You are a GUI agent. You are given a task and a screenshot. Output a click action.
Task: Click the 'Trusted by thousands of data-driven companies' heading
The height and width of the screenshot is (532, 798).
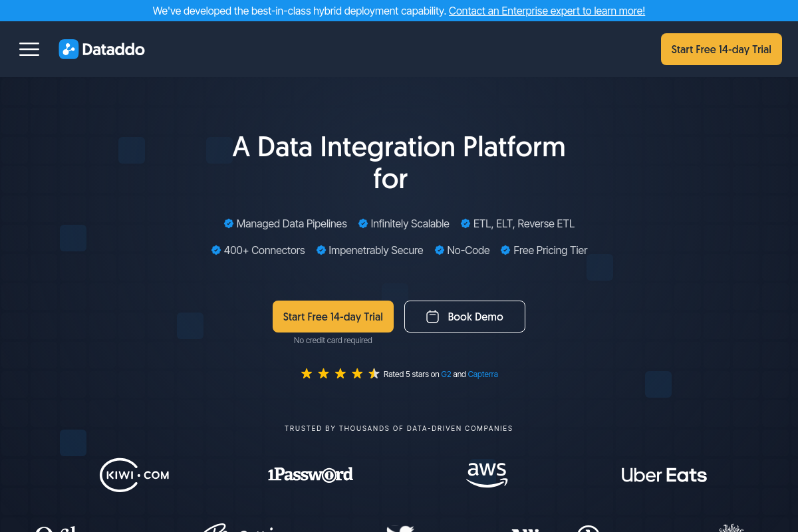point(399,429)
